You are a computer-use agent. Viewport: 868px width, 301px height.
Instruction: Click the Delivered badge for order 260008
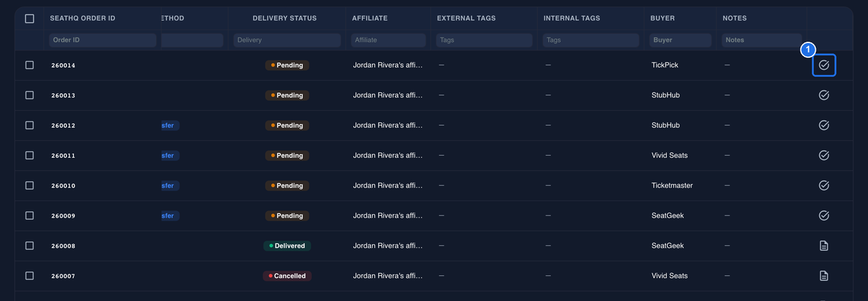tap(287, 246)
